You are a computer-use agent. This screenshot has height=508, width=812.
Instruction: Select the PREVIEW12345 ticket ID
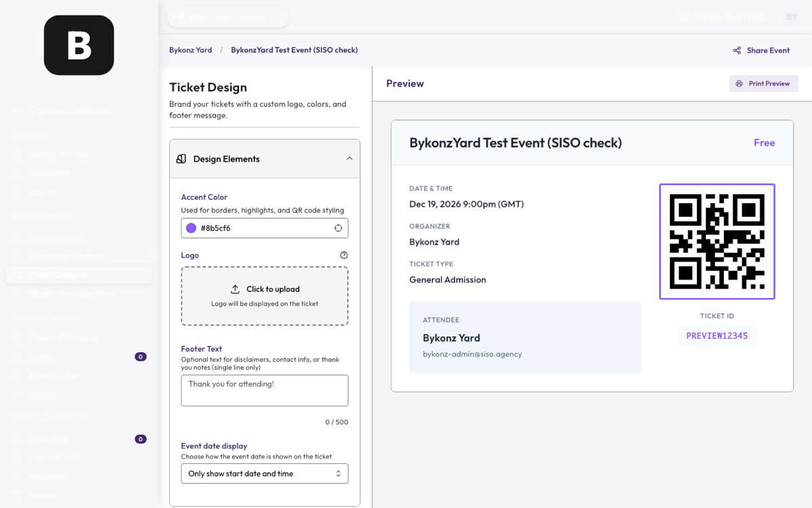pyautogui.click(x=717, y=336)
